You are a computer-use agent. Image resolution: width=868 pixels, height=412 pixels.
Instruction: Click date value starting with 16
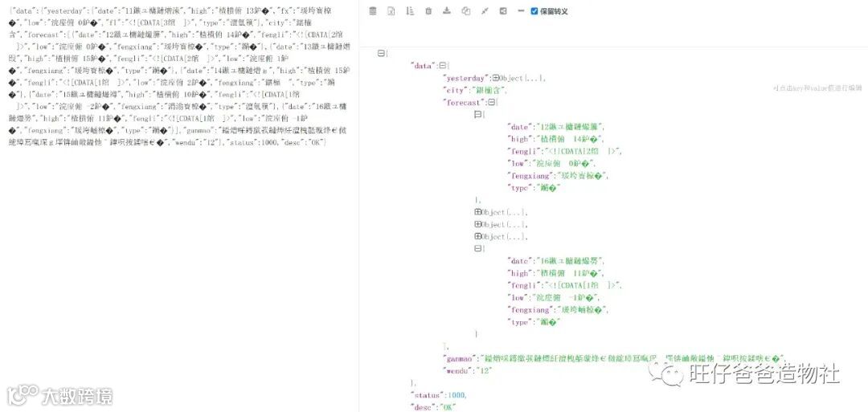click(570, 261)
